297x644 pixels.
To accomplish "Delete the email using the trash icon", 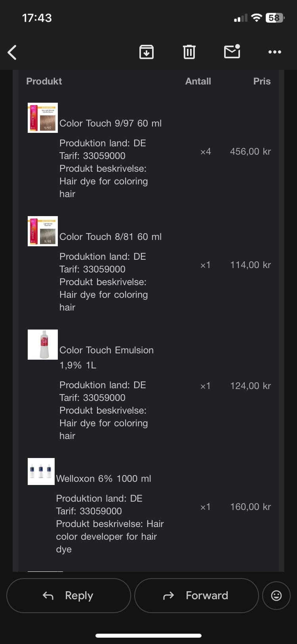I will click(189, 52).
